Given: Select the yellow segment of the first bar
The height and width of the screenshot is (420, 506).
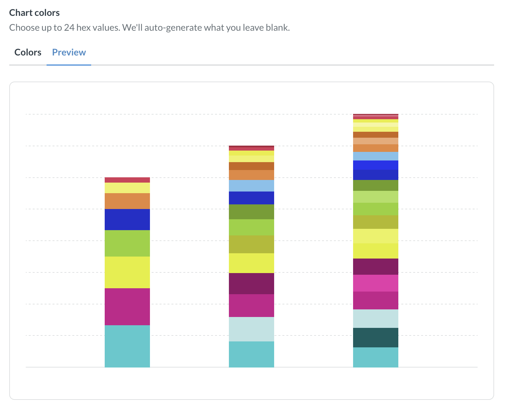Looking at the screenshot, I should (x=127, y=272).
